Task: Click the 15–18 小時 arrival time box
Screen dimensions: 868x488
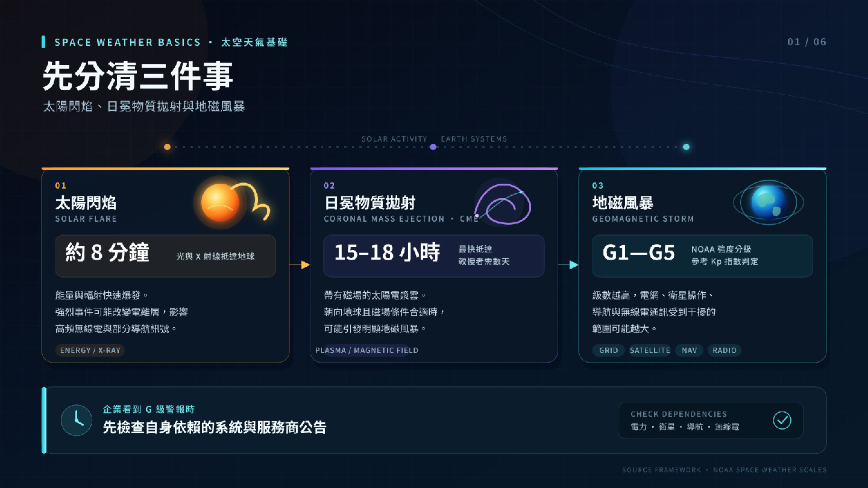Action: (x=434, y=255)
